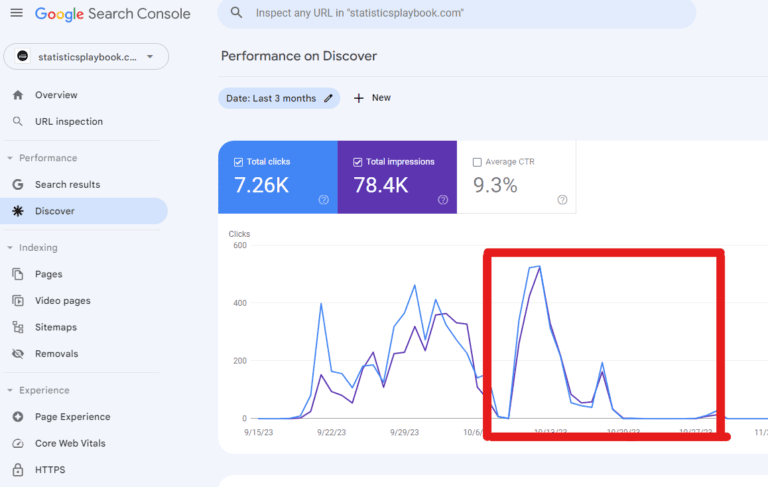Click the Page Experience plus-circle icon

[18, 416]
